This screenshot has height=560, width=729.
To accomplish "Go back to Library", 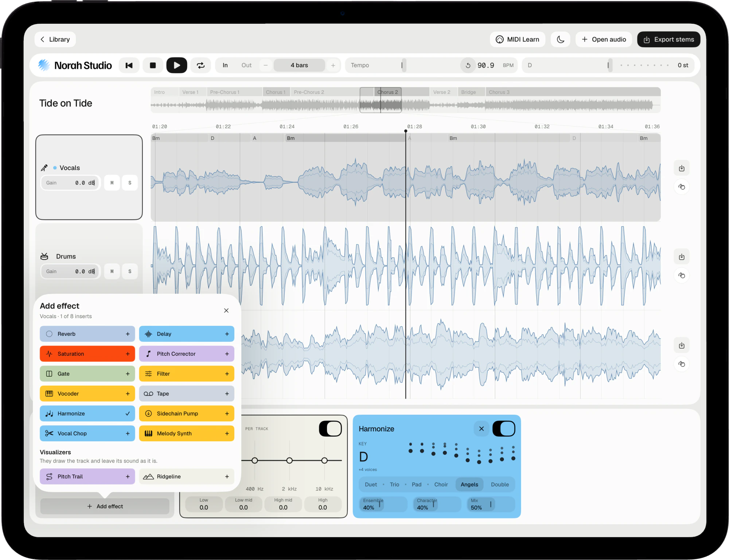I will 55,39.
